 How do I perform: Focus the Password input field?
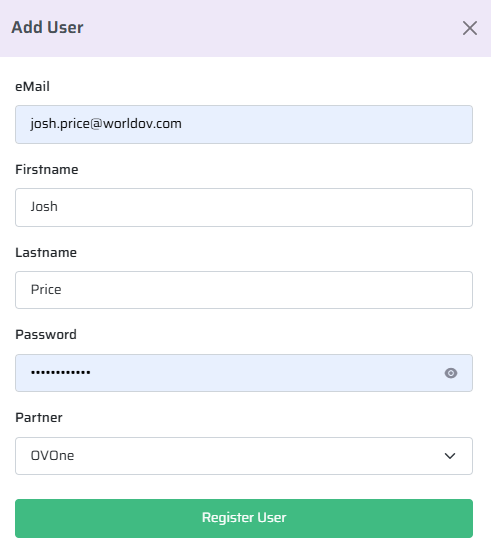(x=244, y=373)
